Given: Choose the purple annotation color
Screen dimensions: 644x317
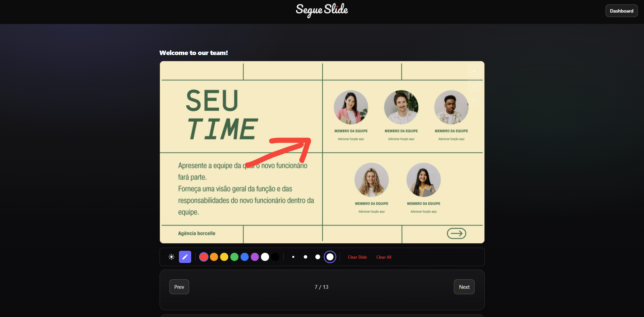Looking at the screenshot, I should coord(254,257).
